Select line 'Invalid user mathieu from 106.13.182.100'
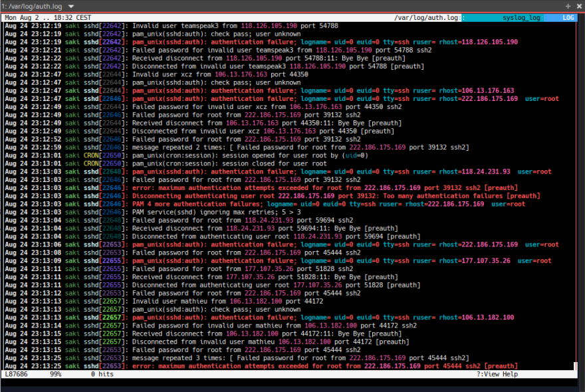The image size is (585, 392). pyautogui.click(x=164, y=302)
